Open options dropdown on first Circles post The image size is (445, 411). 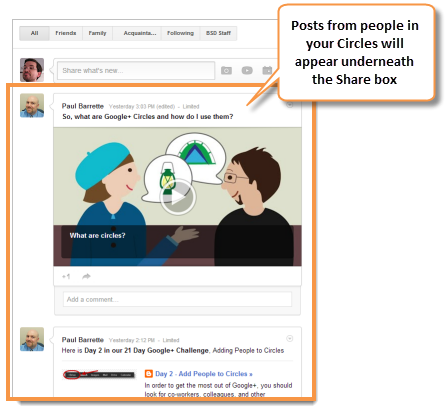(x=290, y=105)
